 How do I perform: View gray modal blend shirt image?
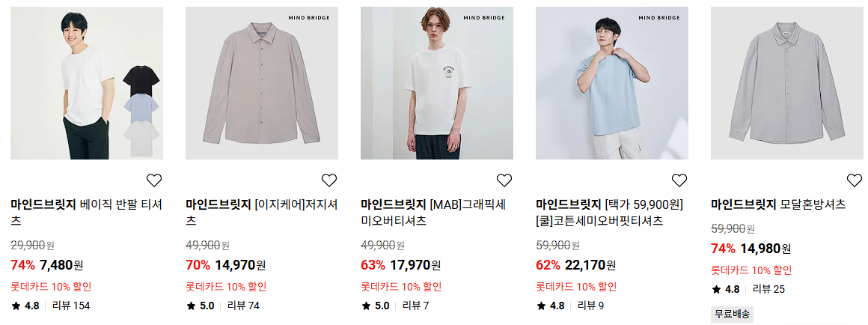tap(786, 83)
